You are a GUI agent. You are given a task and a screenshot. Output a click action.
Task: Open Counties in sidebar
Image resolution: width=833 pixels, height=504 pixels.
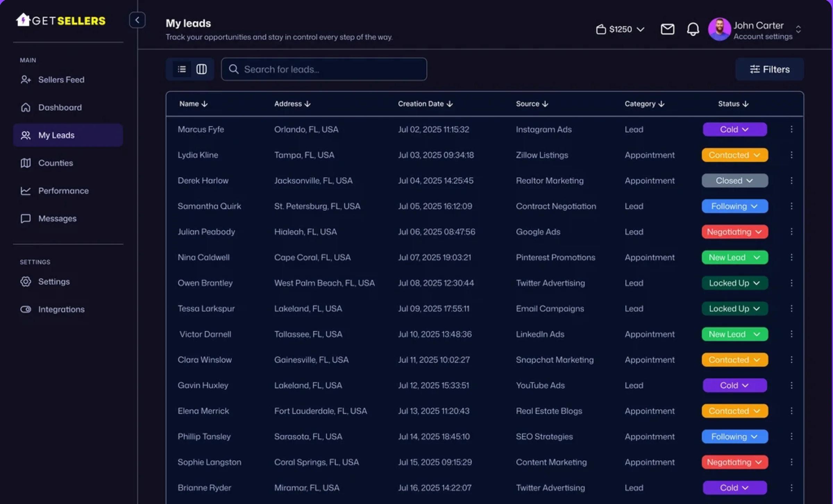coord(68,163)
